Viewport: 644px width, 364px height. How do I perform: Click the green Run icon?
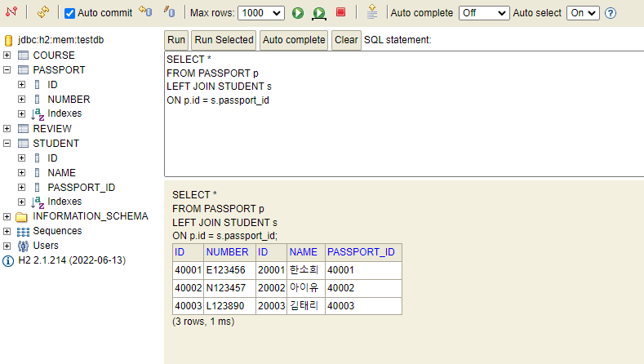[298, 13]
